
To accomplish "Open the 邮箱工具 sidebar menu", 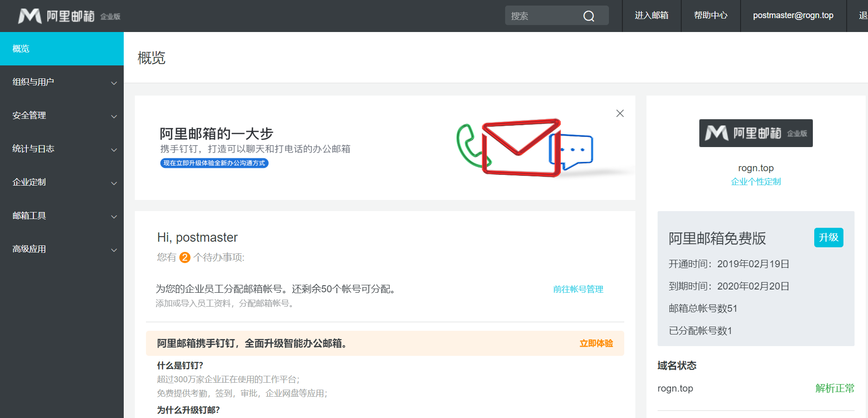I will [62, 216].
